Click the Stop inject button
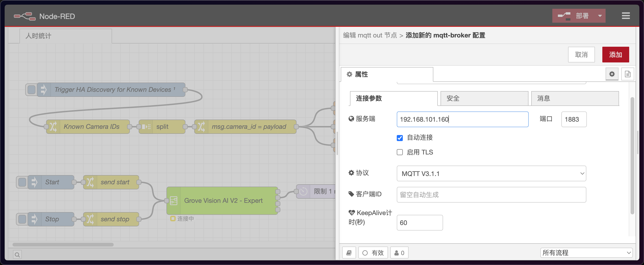 (22, 219)
